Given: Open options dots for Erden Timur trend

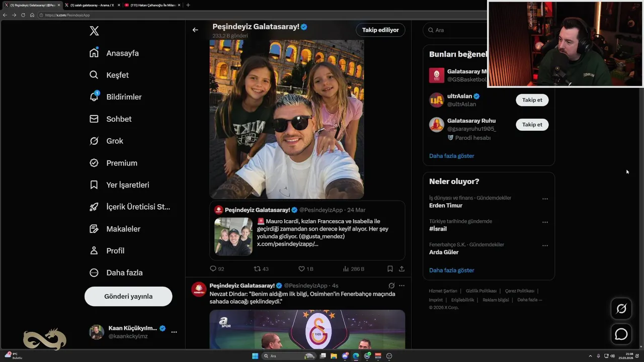Looking at the screenshot, I should (x=545, y=199).
